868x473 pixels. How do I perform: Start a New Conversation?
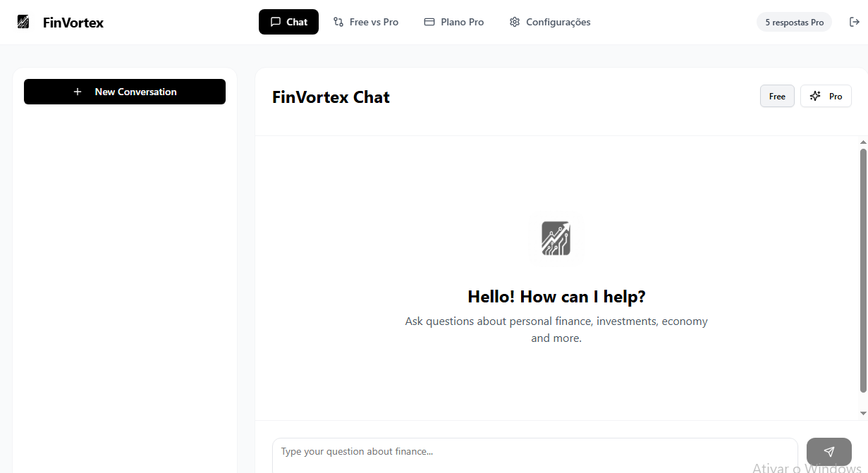[124, 92]
